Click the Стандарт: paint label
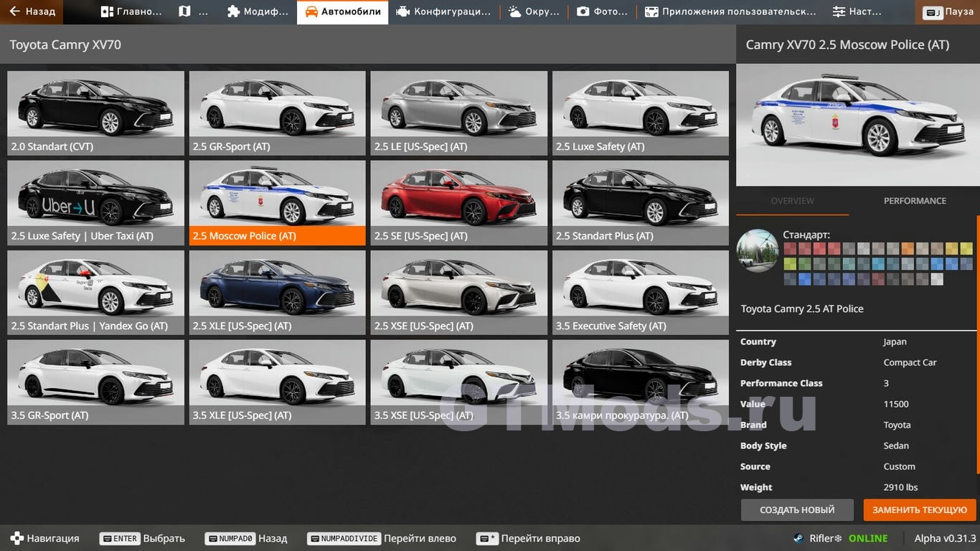The width and height of the screenshot is (980, 551). [x=806, y=235]
